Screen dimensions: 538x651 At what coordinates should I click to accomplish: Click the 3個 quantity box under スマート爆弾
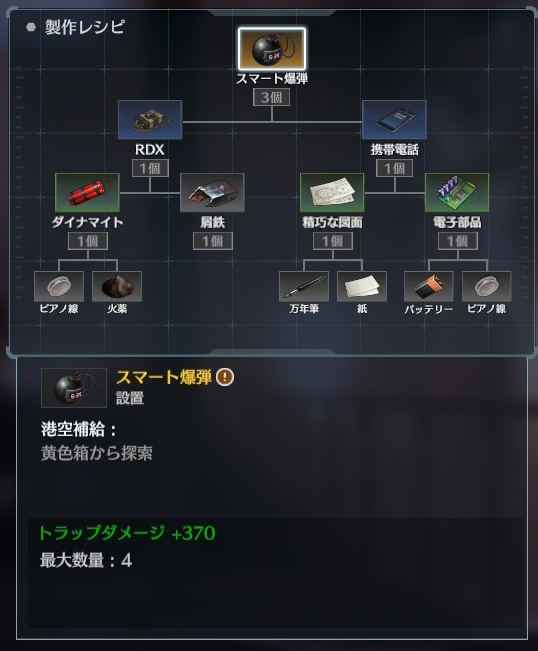271,98
